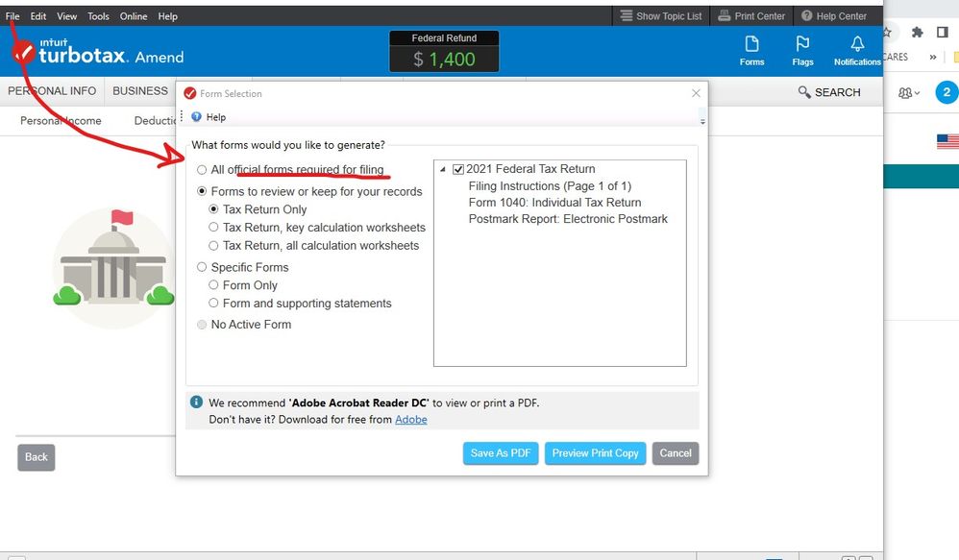Screen dimensions: 959x560
Task: Click the Save As PDF button
Action: [501, 453]
